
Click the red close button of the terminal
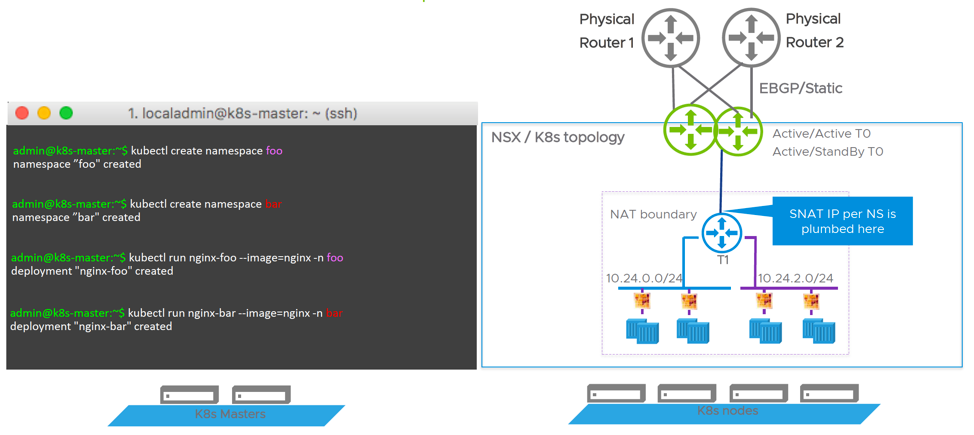point(22,113)
